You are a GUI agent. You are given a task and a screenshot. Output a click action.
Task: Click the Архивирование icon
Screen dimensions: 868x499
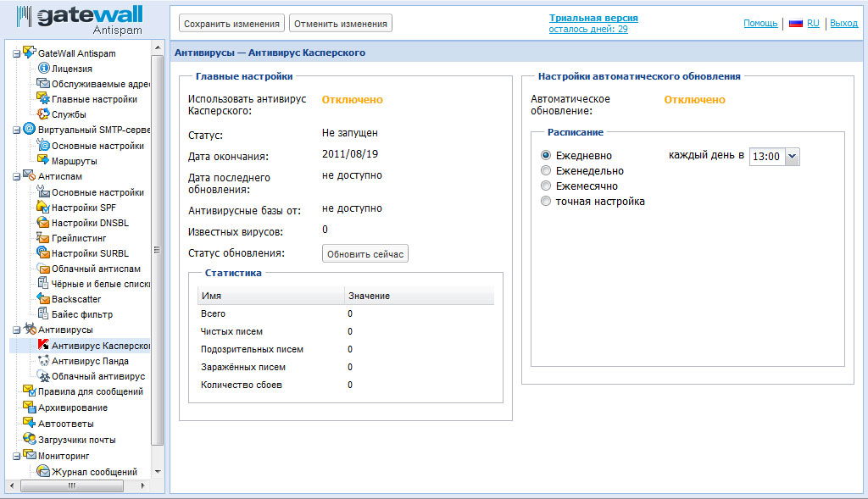(x=30, y=407)
